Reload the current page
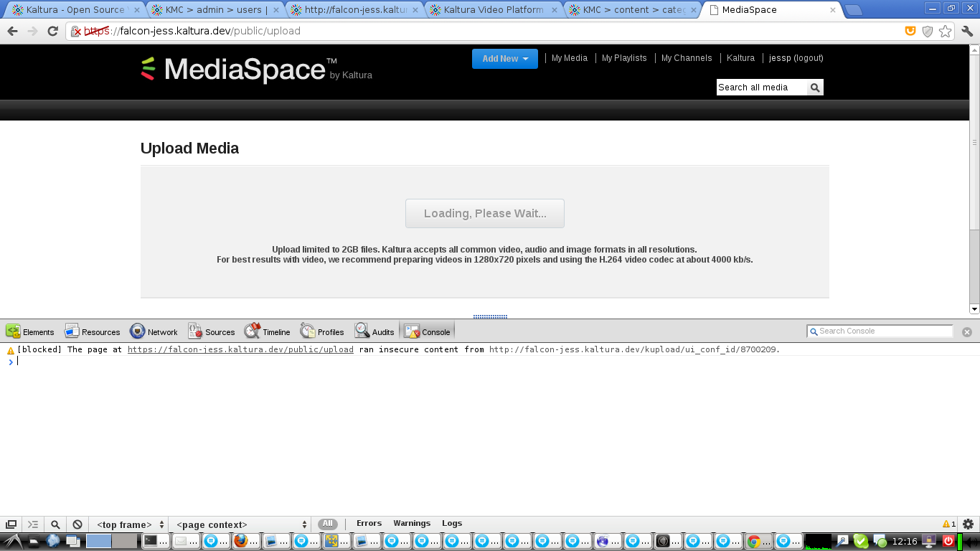980x551 pixels. pos(52,31)
